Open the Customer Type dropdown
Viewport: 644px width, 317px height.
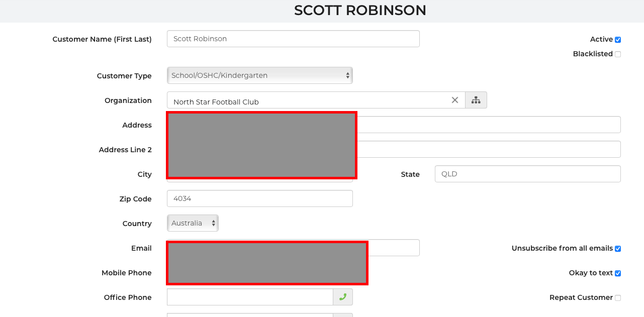click(x=259, y=75)
